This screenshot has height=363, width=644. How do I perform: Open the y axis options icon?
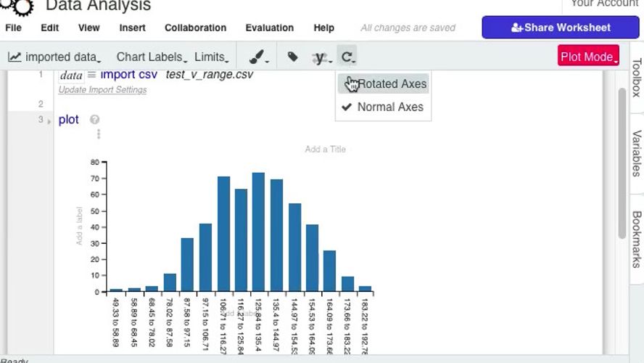click(321, 57)
